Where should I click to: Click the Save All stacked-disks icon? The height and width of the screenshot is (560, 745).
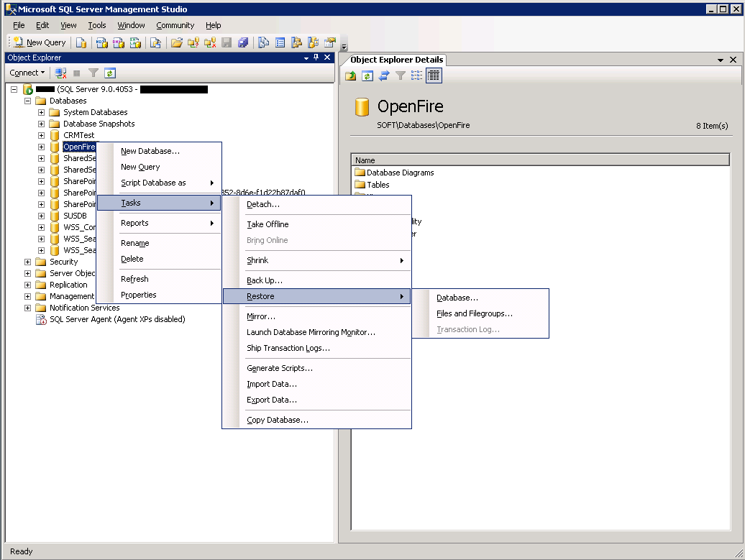[x=243, y=42]
